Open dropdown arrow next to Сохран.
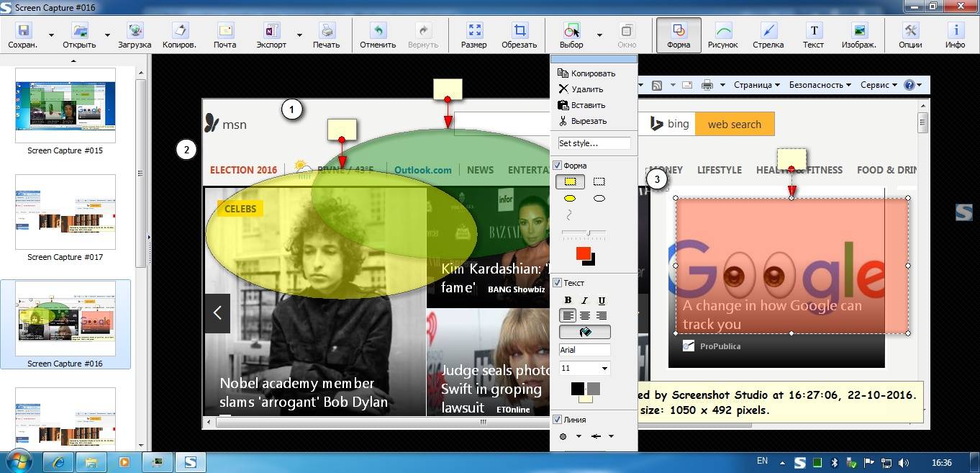Screen dimensions: 980x473 coord(50,35)
